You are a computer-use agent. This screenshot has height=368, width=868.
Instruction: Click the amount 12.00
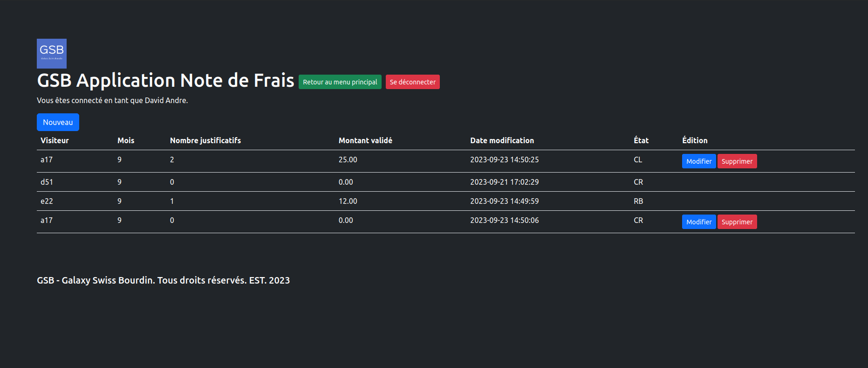pos(348,201)
